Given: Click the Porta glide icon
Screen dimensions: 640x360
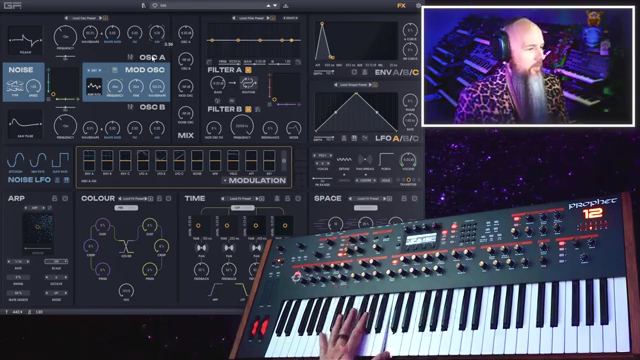Looking at the screenshot, I should (386, 160).
